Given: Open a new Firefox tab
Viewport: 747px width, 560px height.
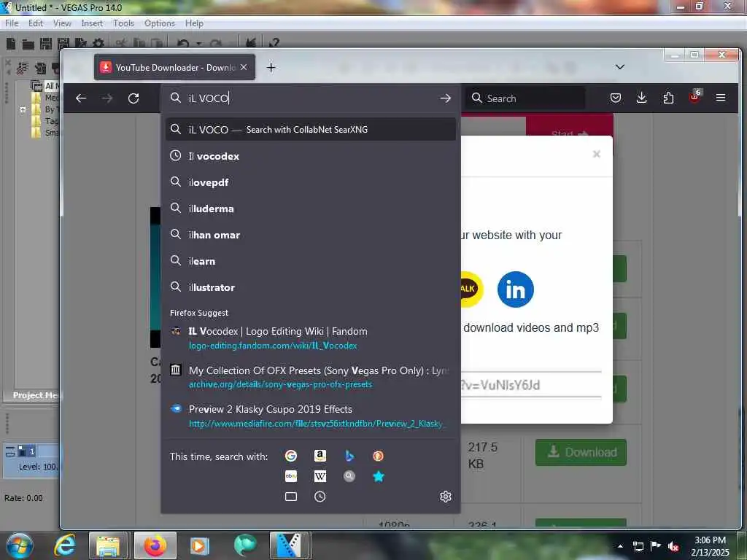Looking at the screenshot, I should pyautogui.click(x=271, y=68).
